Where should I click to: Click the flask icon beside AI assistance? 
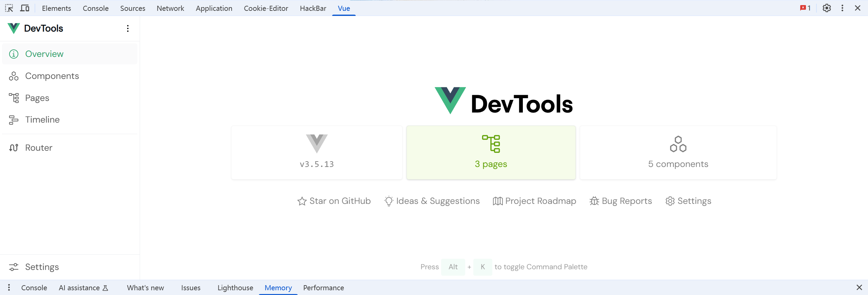[x=105, y=288]
